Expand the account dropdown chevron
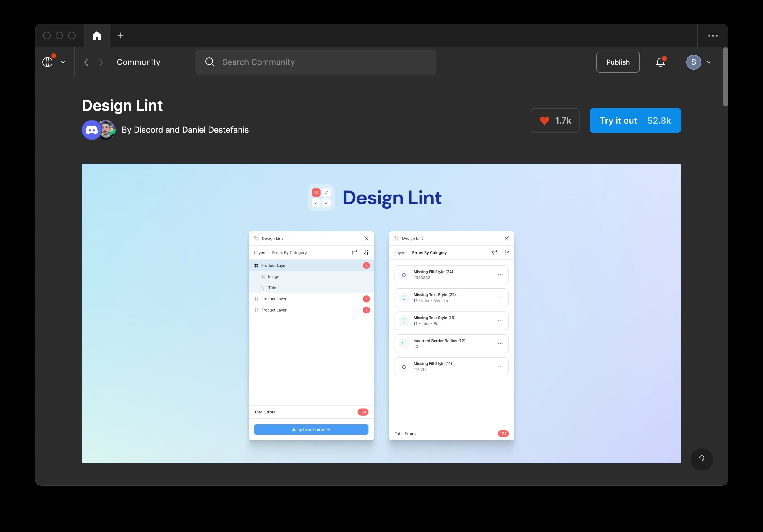This screenshot has height=532, width=763. click(x=709, y=62)
